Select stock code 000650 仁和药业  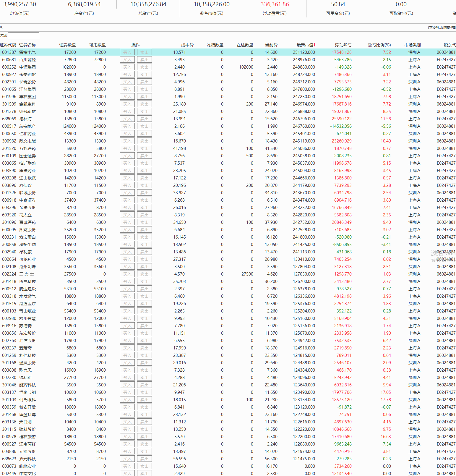[x=9, y=134]
